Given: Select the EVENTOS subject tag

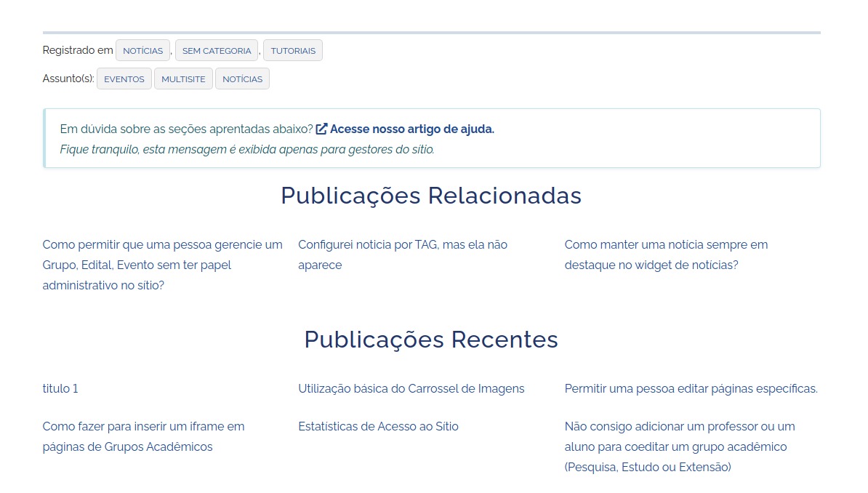Looking at the screenshot, I should [124, 79].
